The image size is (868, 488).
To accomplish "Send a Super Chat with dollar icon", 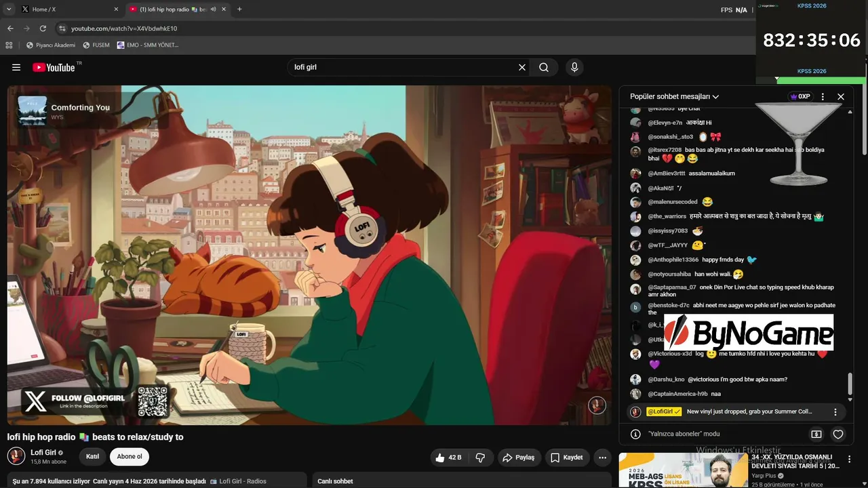I will point(816,434).
